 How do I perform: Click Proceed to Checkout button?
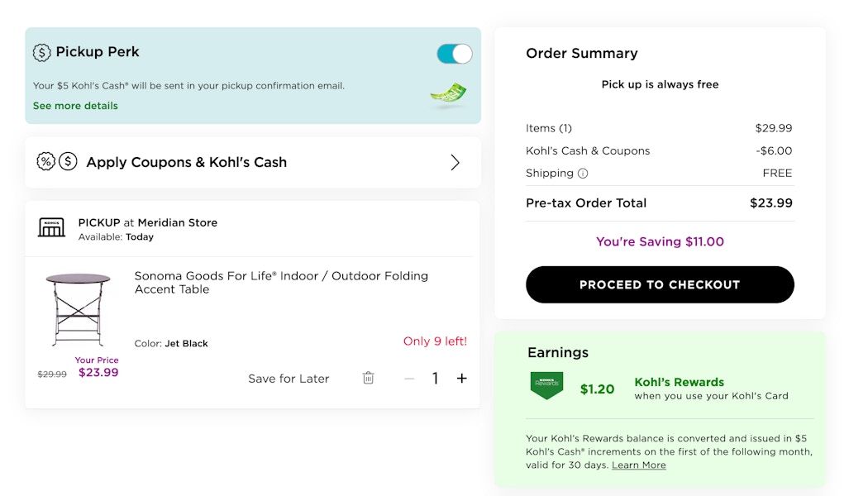(x=660, y=284)
